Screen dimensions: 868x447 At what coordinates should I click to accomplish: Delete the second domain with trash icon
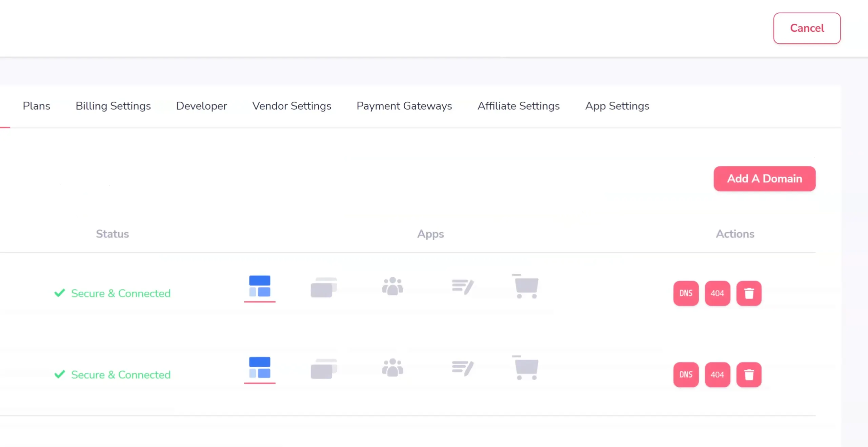coord(749,374)
